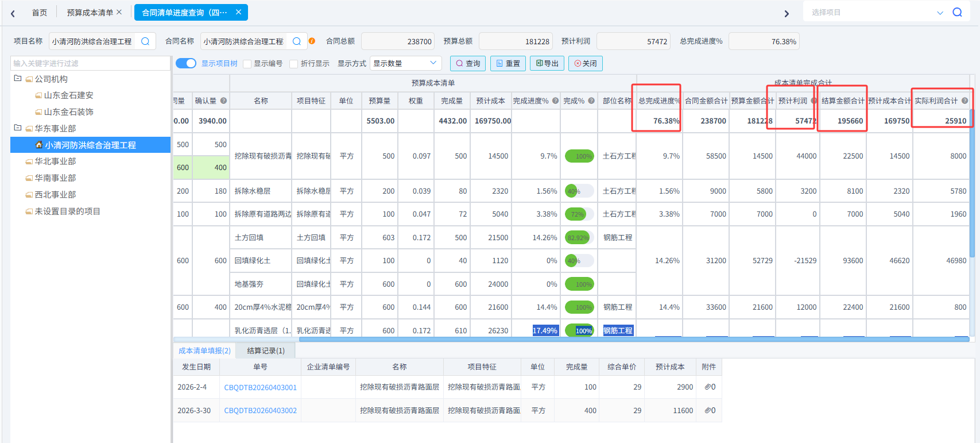This screenshot has width=980, height=443.
Task: Open attachment icon for the 2026-2-4 record
Action: tap(710, 387)
